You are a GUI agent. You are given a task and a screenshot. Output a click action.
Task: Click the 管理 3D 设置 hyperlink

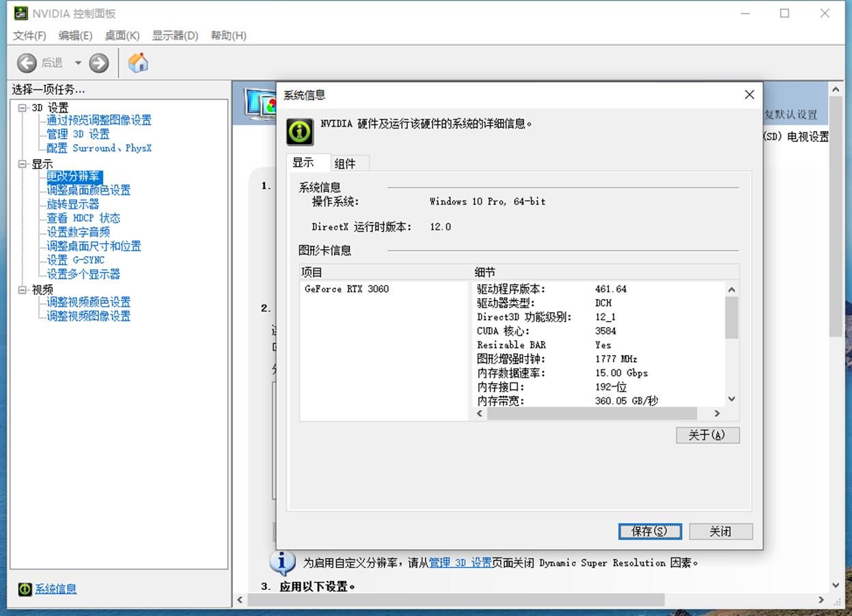460,563
